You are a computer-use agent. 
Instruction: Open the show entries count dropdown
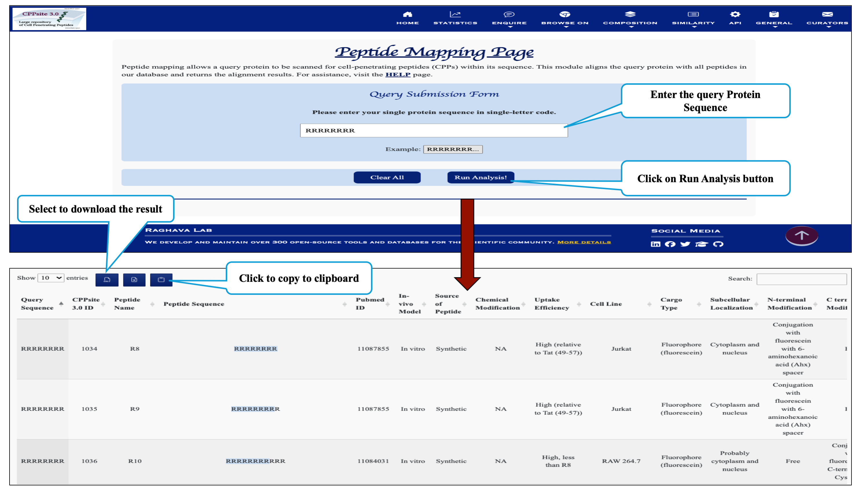(51, 278)
